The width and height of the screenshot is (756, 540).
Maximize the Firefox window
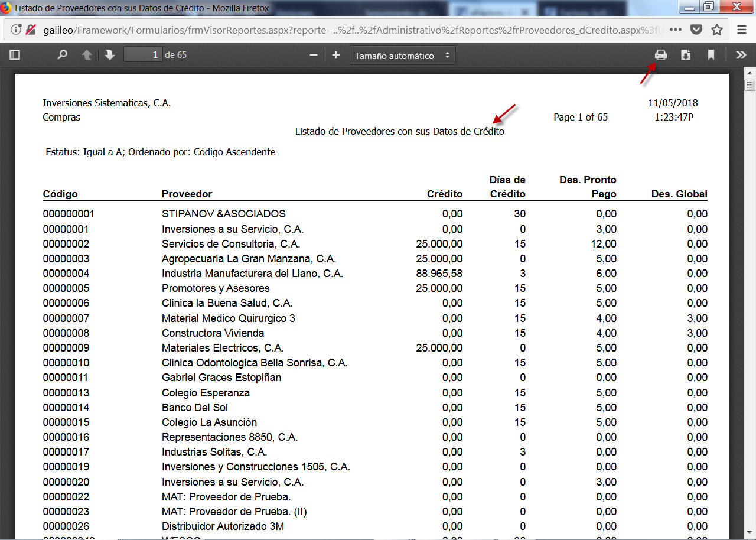point(708,6)
